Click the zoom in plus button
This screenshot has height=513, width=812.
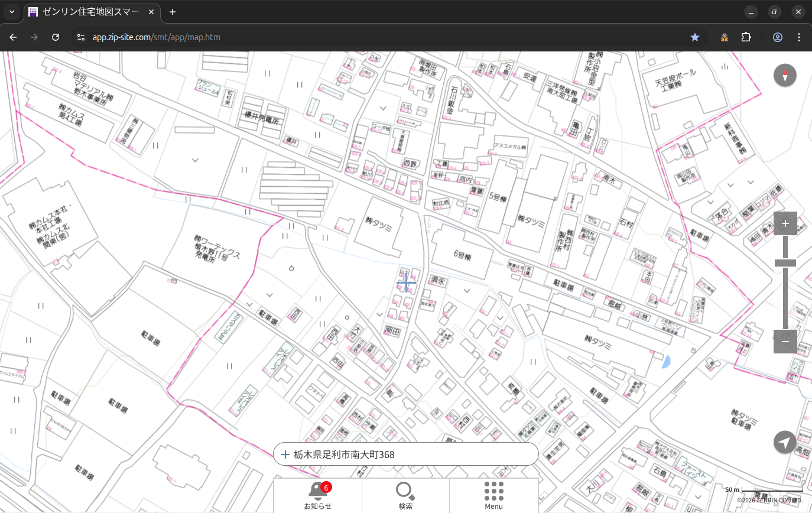(x=785, y=223)
